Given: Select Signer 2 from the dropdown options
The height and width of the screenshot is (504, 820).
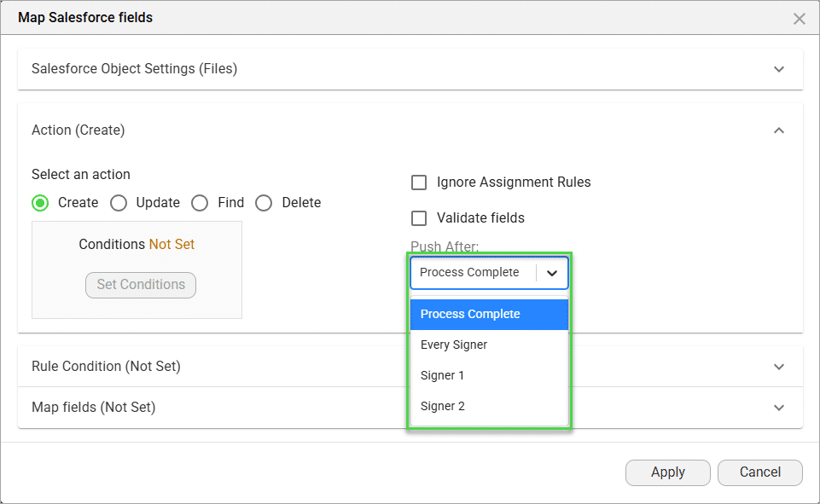Looking at the screenshot, I should [442, 406].
